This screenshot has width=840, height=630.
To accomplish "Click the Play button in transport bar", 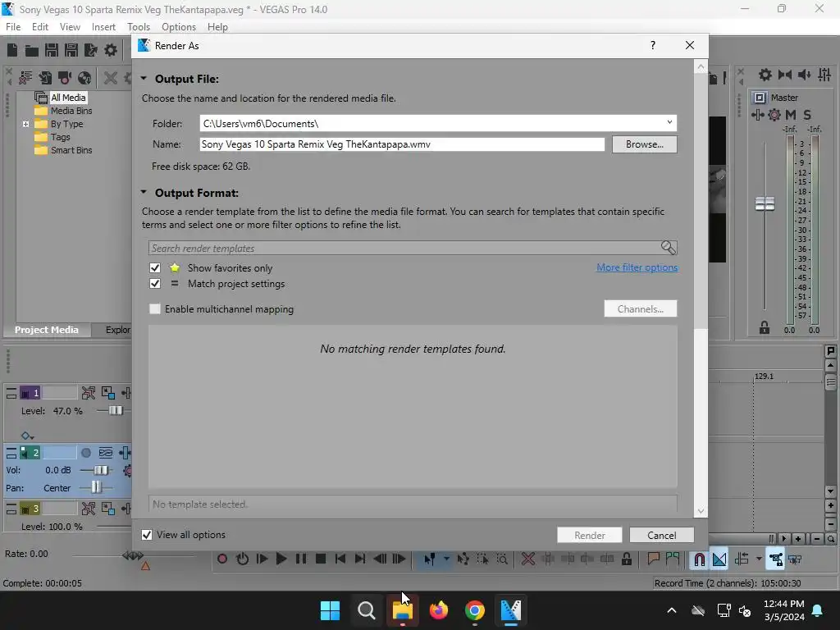I will [281, 559].
